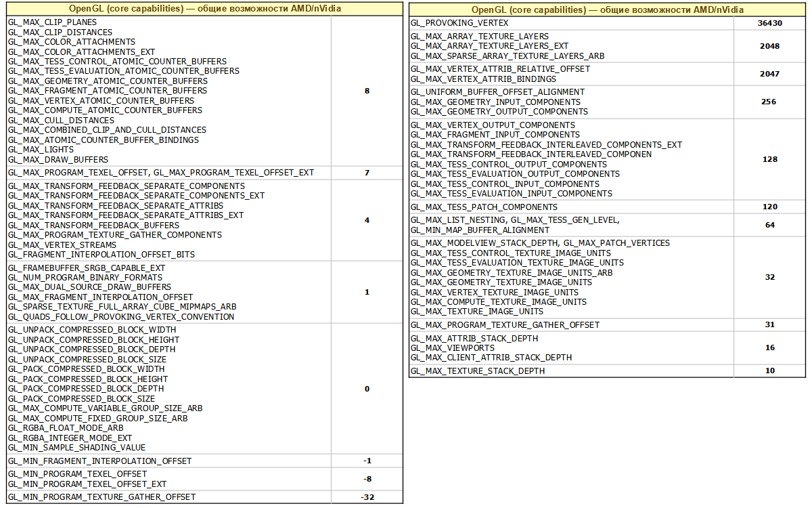The image size is (812, 508).
Task: Click GL_MAX_PROGRAM_TEXTURE_GATHER_OFFSET in right table
Action: [x=505, y=325]
